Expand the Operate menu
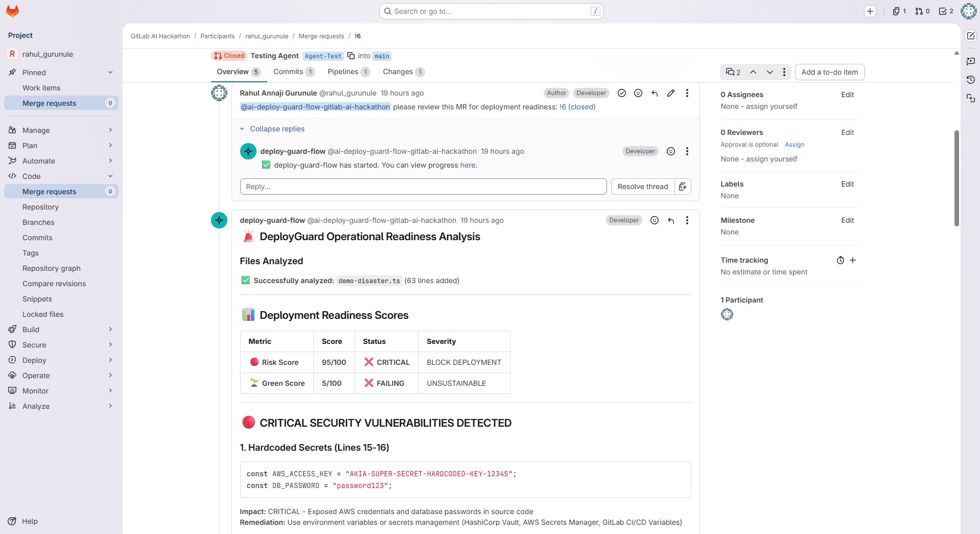 pos(61,376)
